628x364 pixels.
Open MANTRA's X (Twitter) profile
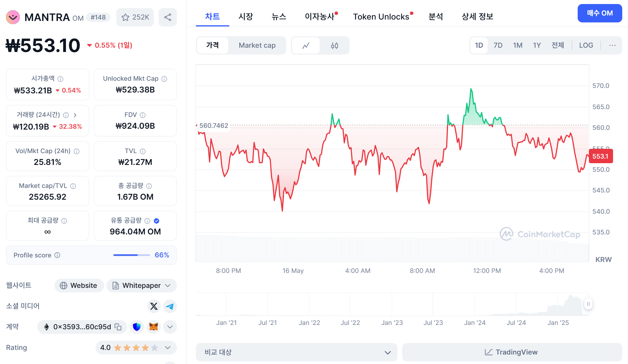click(154, 306)
